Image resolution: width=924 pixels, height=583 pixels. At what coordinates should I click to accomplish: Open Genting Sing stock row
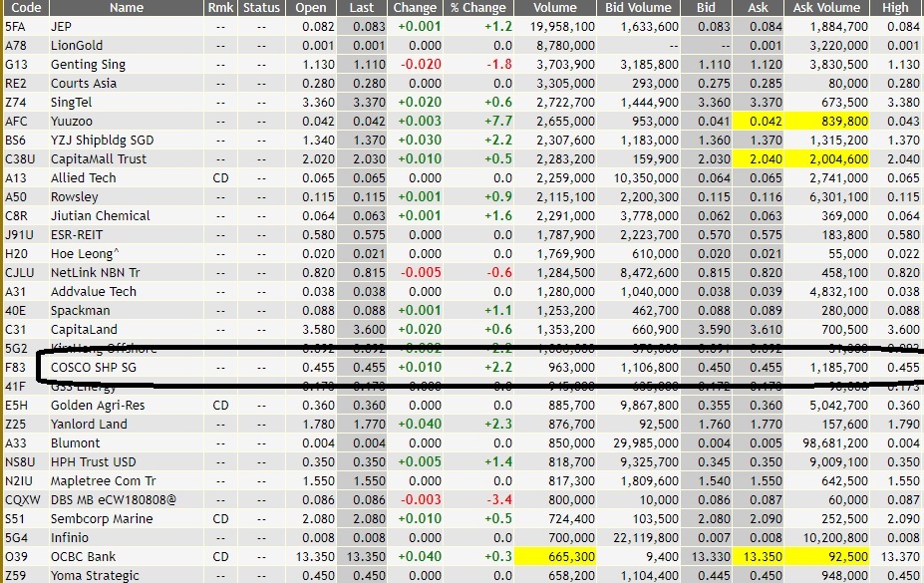[x=462, y=64]
